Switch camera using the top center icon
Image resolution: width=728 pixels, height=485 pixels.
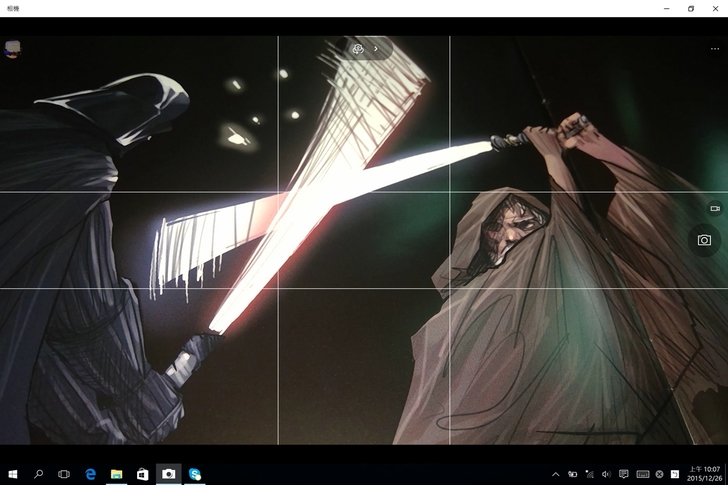coord(358,48)
